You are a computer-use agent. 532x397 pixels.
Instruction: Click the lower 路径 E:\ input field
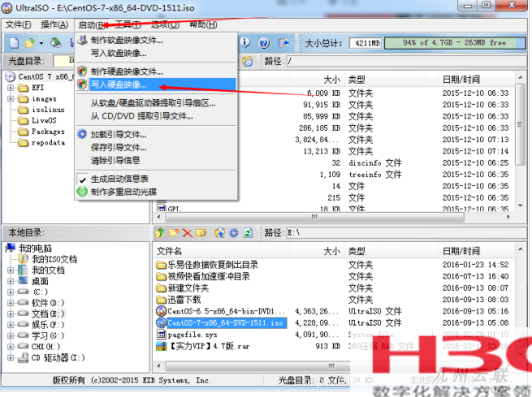click(405, 233)
